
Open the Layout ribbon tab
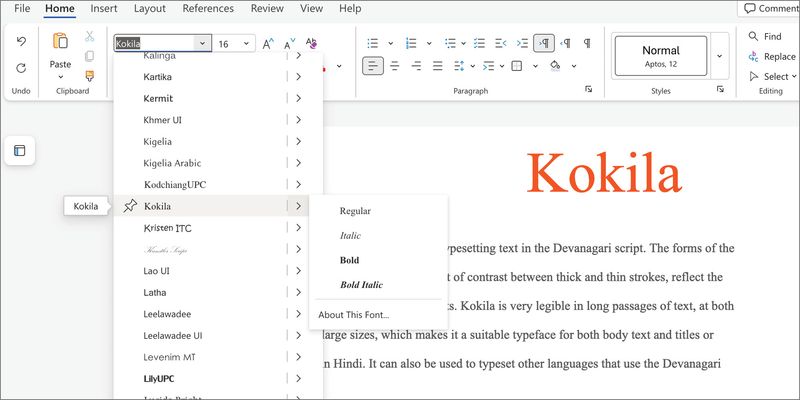pyautogui.click(x=150, y=8)
